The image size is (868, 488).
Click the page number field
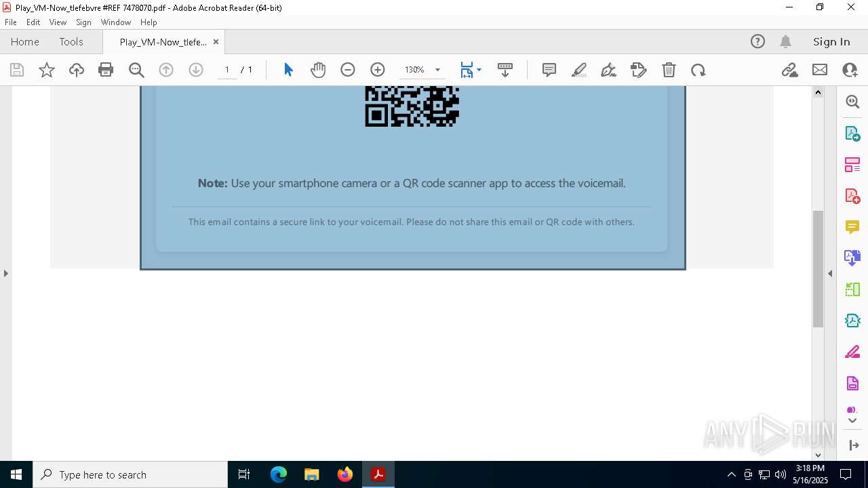[x=227, y=70]
